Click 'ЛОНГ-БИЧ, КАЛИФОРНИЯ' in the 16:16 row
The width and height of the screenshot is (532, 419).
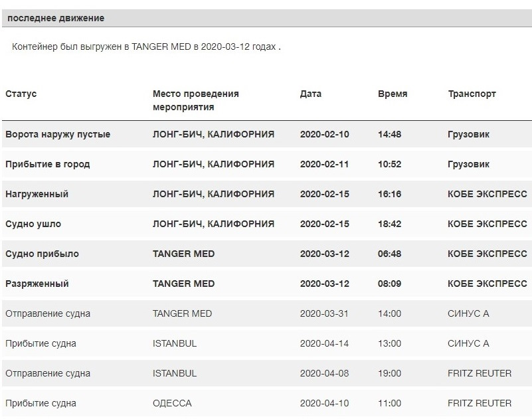click(x=213, y=194)
